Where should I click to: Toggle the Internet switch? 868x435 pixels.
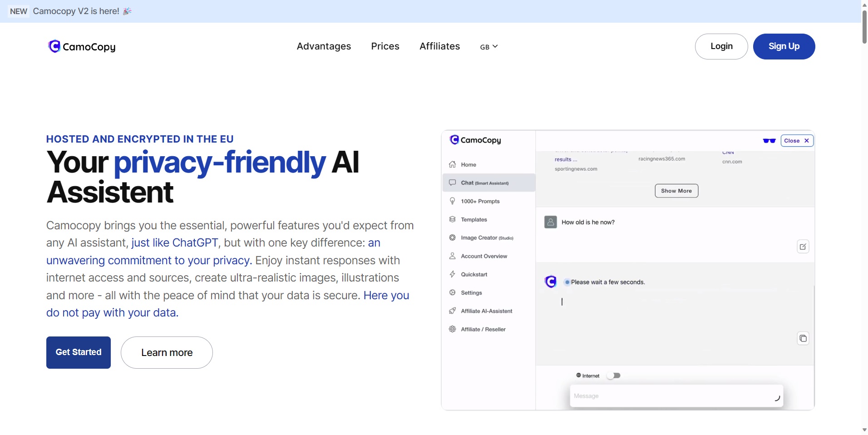coord(614,376)
